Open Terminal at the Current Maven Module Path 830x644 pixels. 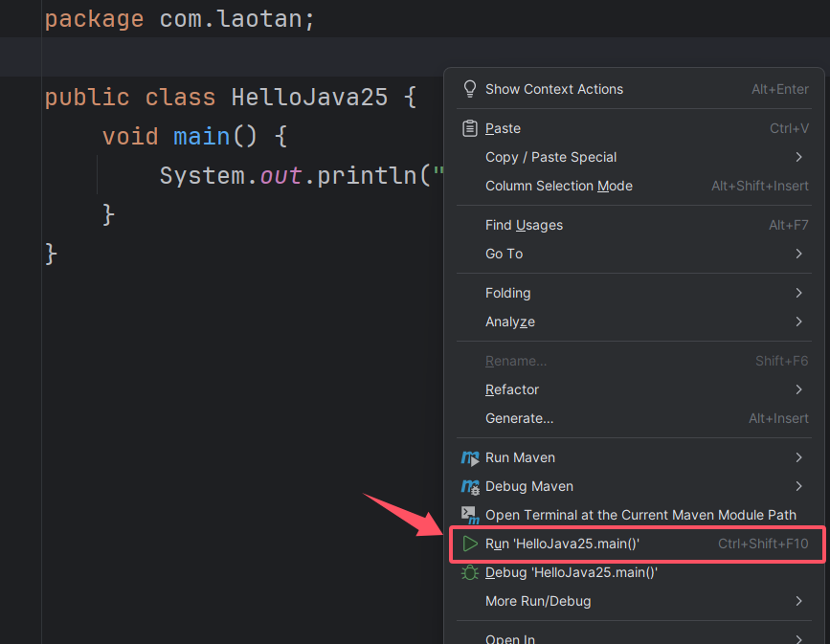(x=634, y=515)
